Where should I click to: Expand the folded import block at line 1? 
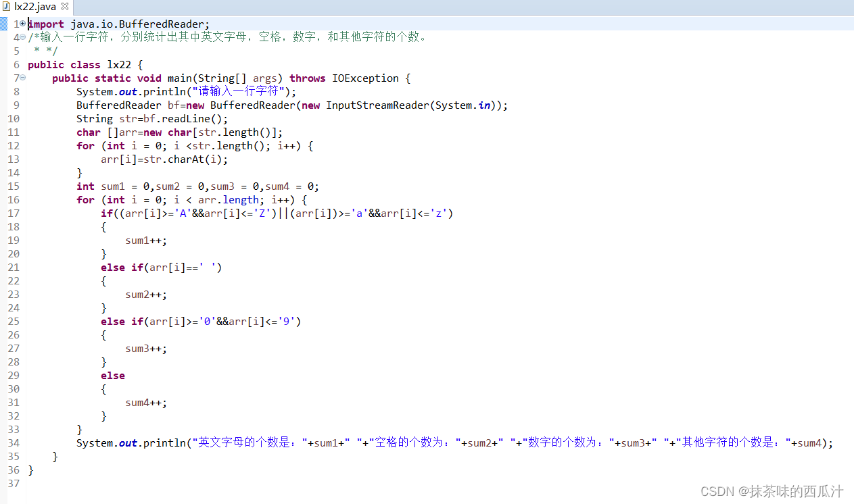click(22, 24)
